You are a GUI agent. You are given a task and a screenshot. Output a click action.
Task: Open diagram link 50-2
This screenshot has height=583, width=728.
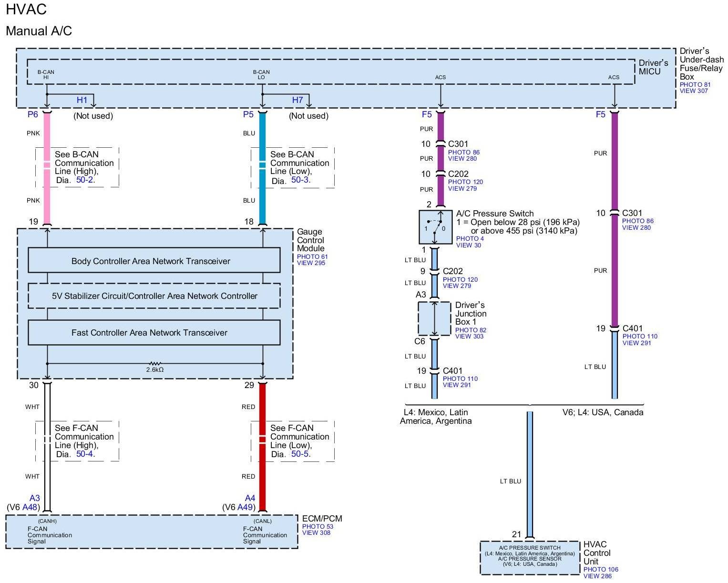click(x=86, y=180)
